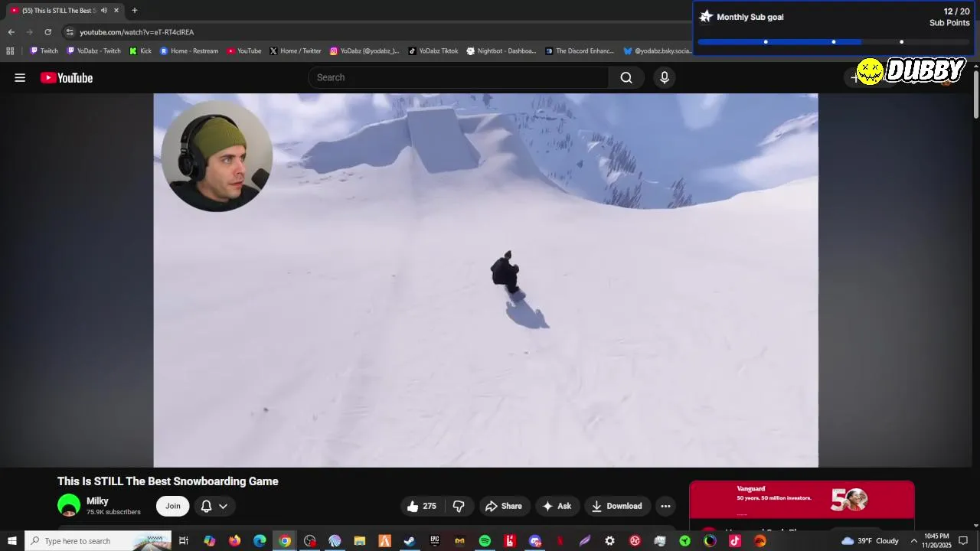Open the Windows Start menu
Viewport: 980px width, 551px height.
[x=11, y=541]
